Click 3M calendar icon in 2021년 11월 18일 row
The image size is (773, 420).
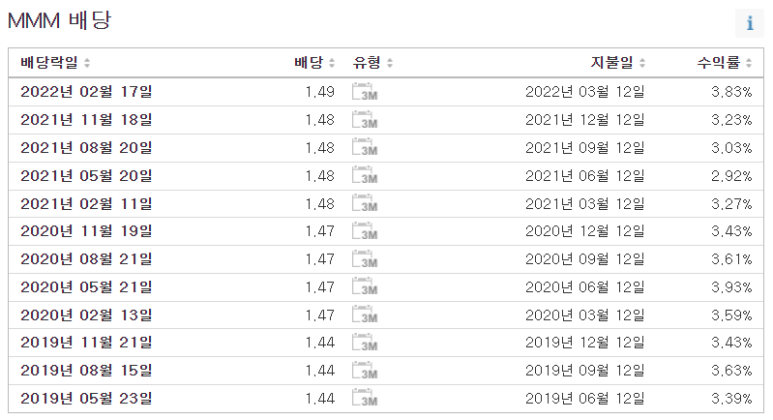click(365, 120)
